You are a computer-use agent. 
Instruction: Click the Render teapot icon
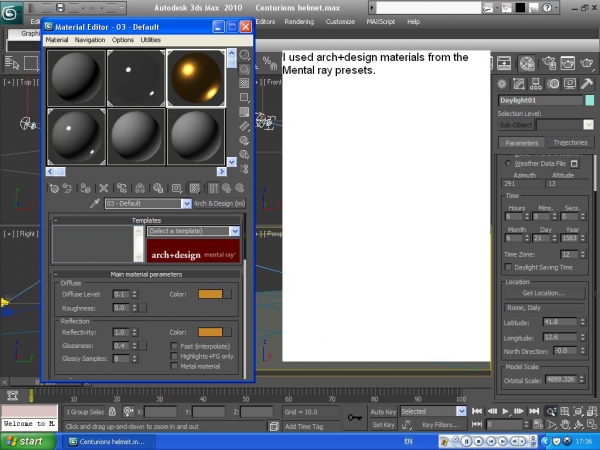click(x=587, y=63)
